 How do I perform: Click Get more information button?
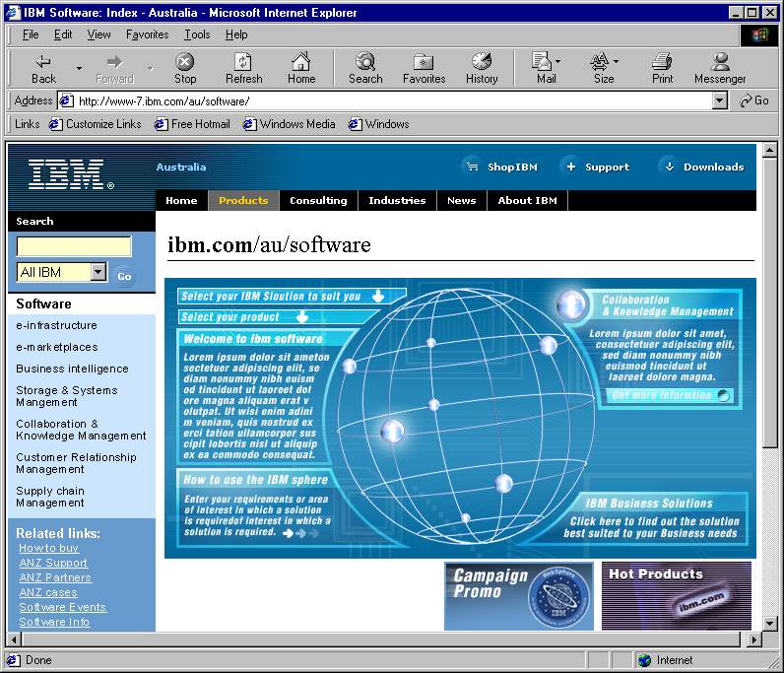pos(671,395)
